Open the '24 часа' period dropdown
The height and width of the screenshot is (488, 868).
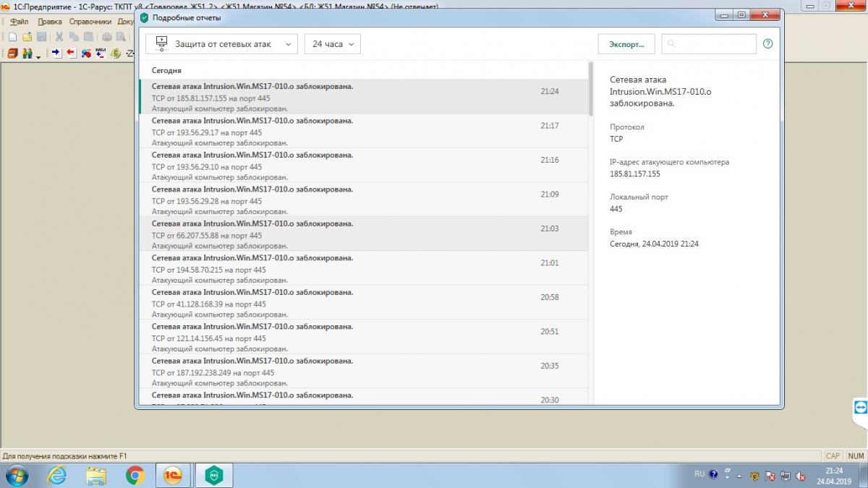[x=332, y=44]
